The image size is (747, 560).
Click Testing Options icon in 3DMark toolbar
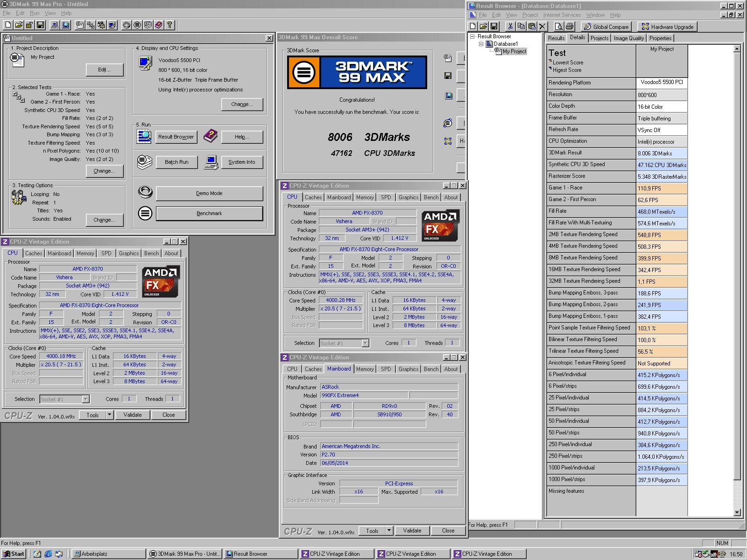[101, 25]
